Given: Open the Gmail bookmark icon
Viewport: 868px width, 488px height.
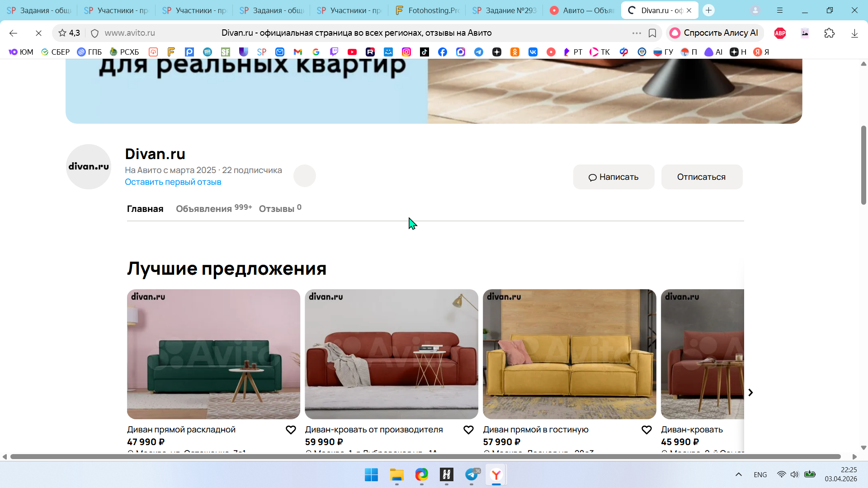Looking at the screenshot, I should [297, 52].
